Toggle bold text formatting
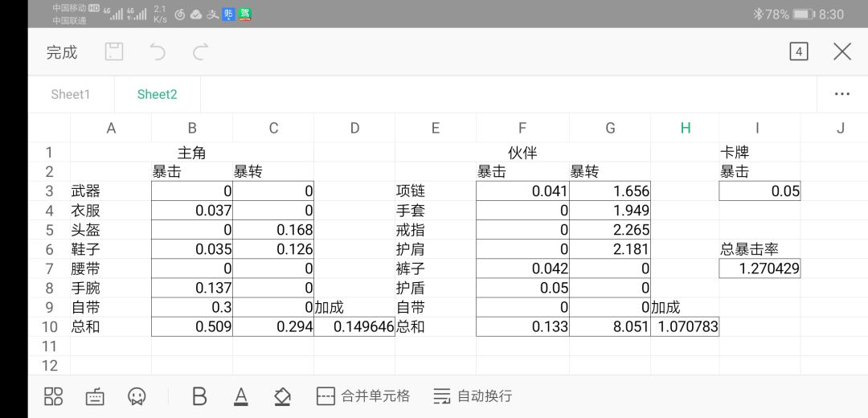This screenshot has width=868, height=418. pyautogui.click(x=199, y=396)
